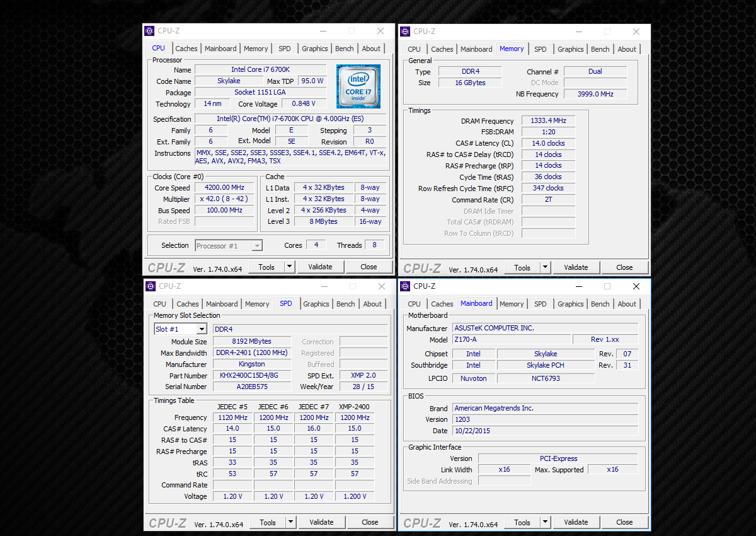Screen dimensions: 756x536
Task: Click the motherboard Model field Z170-A
Action: tap(512, 339)
